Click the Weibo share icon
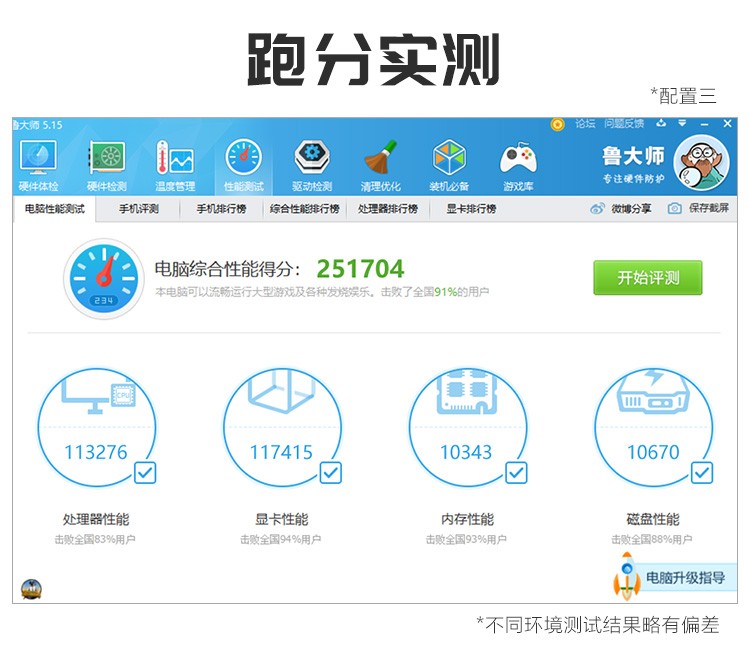This screenshot has height=646, width=750. point(597,208)
